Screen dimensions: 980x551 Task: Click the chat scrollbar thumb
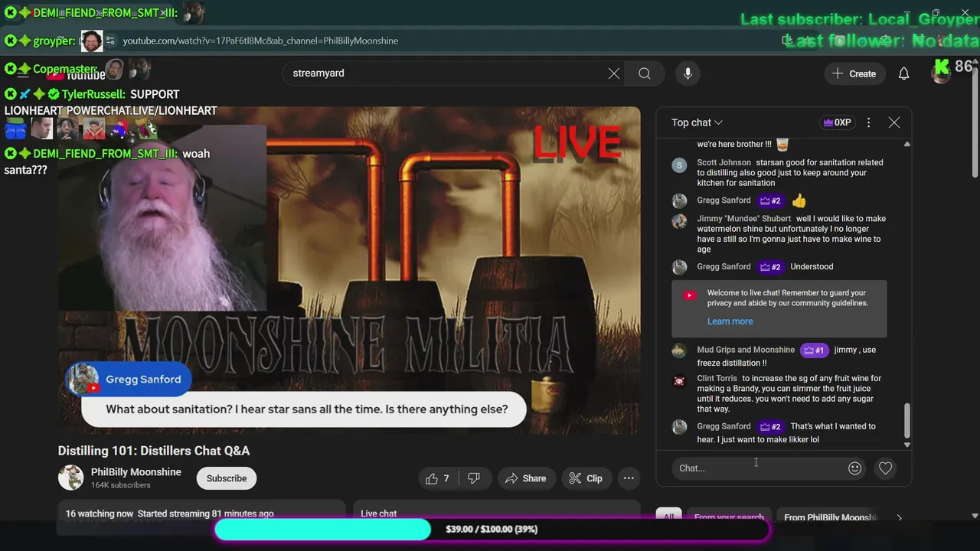(907, 422)
